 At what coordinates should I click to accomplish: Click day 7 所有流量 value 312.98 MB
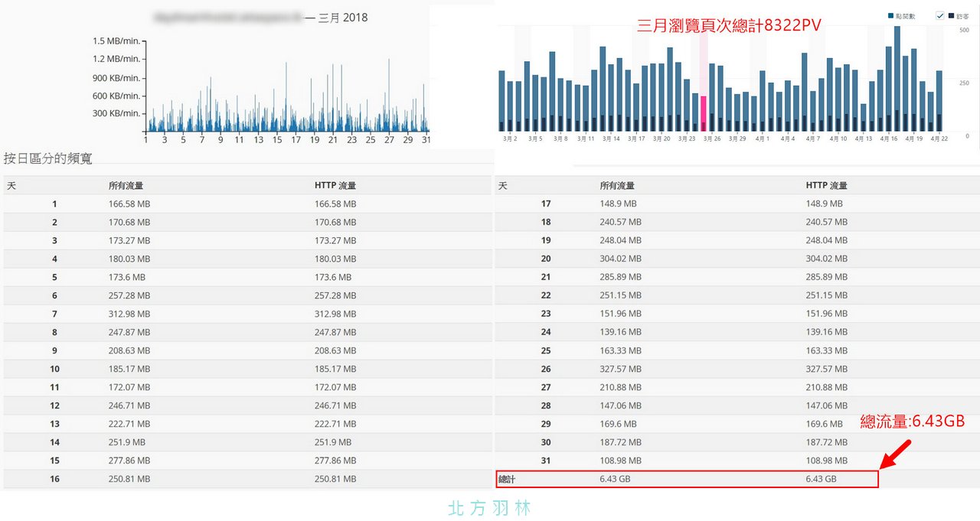pos(129,314)
